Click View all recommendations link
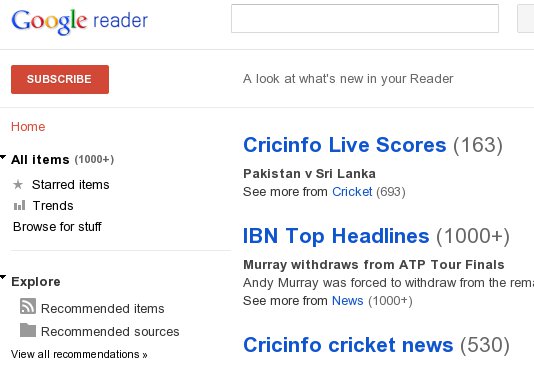Viewport: 534px width, 368px height. (79, 354)
